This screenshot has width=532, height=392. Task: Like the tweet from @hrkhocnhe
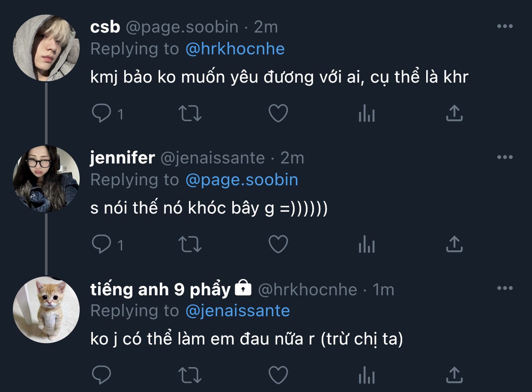click(278, 376)
